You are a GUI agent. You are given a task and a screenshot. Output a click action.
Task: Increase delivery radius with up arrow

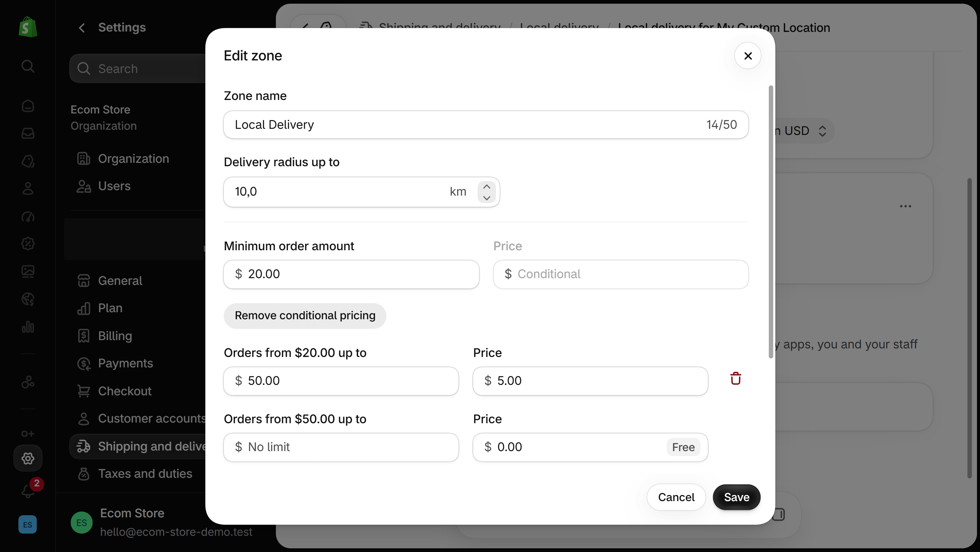(x=486, y=186)
